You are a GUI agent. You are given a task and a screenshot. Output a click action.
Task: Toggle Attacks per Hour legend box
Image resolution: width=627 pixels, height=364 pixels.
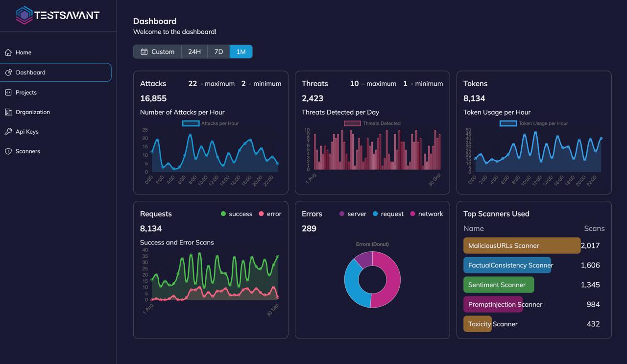(191, 123)
